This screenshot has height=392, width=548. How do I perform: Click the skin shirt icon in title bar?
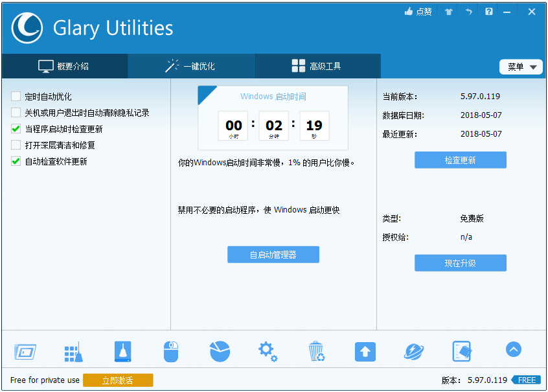point(449,12)
